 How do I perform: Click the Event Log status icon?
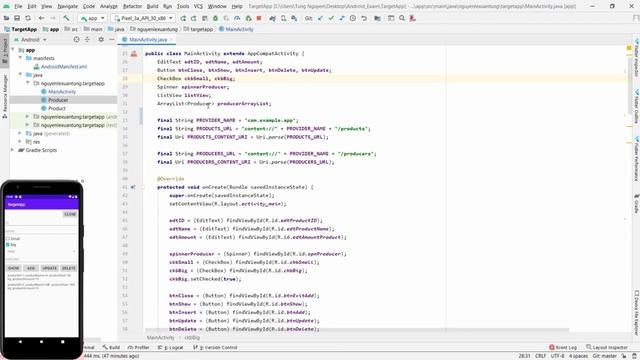[x=552, y=347]
